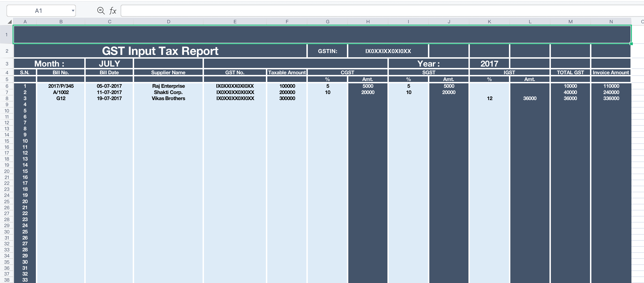The width and height of the screenshot is (644, 283).
Task: Click the TOTAL GST header cell
Action: 570,73
